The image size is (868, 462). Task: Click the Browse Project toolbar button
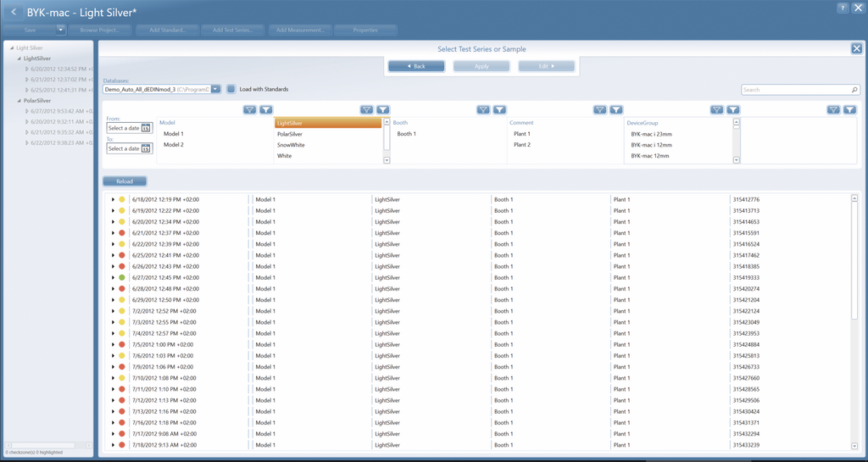100,30
